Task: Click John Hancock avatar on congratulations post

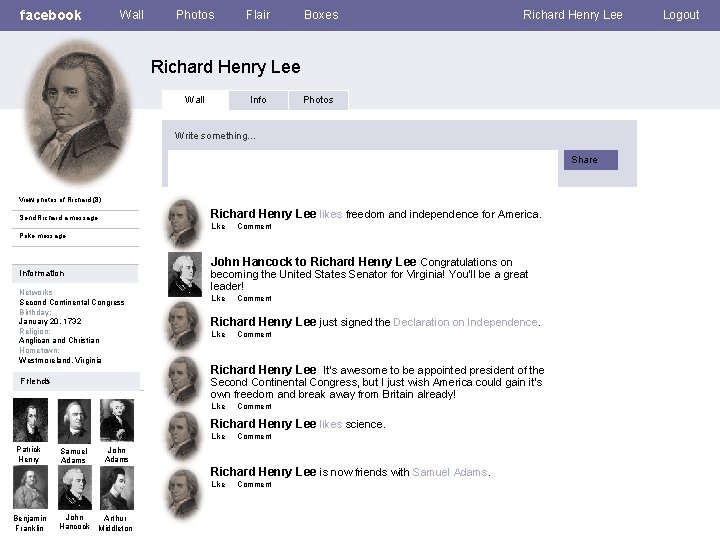Action: pos(185,274)
